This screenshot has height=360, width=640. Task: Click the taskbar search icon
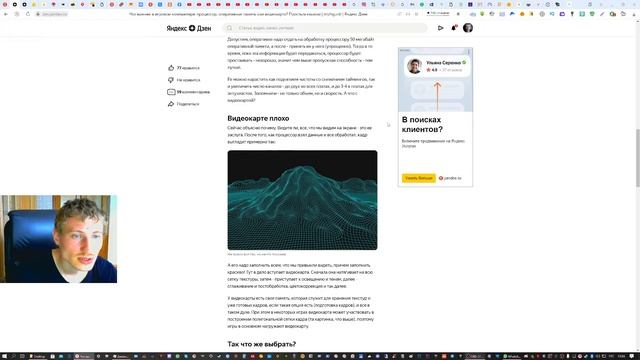point(13,356)
